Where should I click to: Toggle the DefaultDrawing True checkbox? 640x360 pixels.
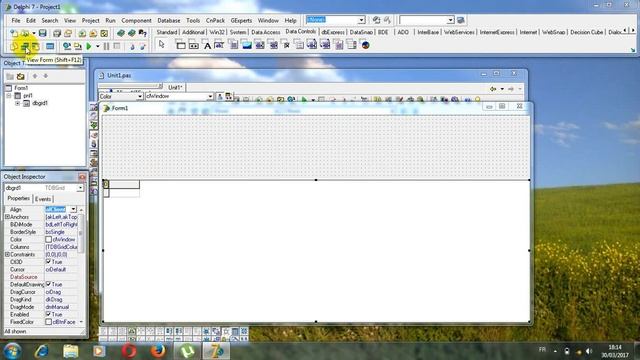48,284
